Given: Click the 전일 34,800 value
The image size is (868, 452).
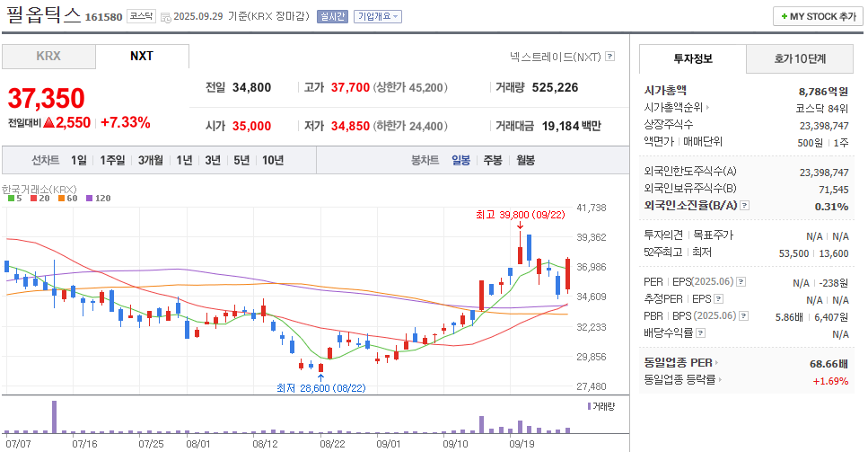Looking at the screenshot, I should [252, 87].
